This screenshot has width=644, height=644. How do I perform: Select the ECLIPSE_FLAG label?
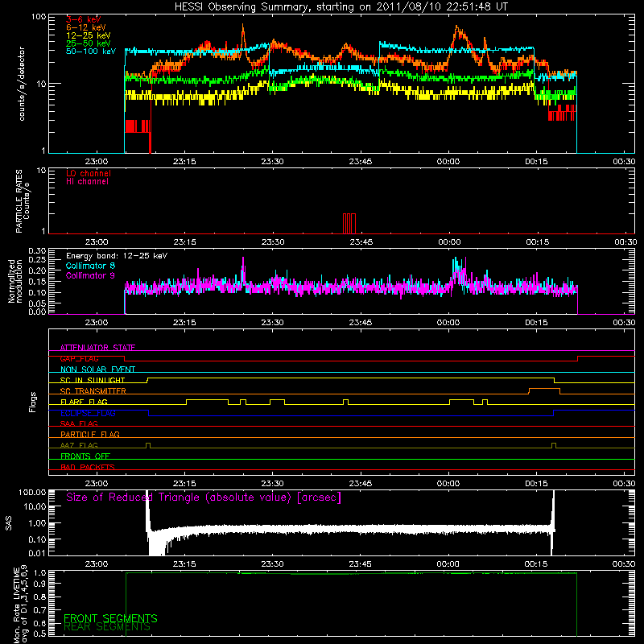[x=88, y=413]
